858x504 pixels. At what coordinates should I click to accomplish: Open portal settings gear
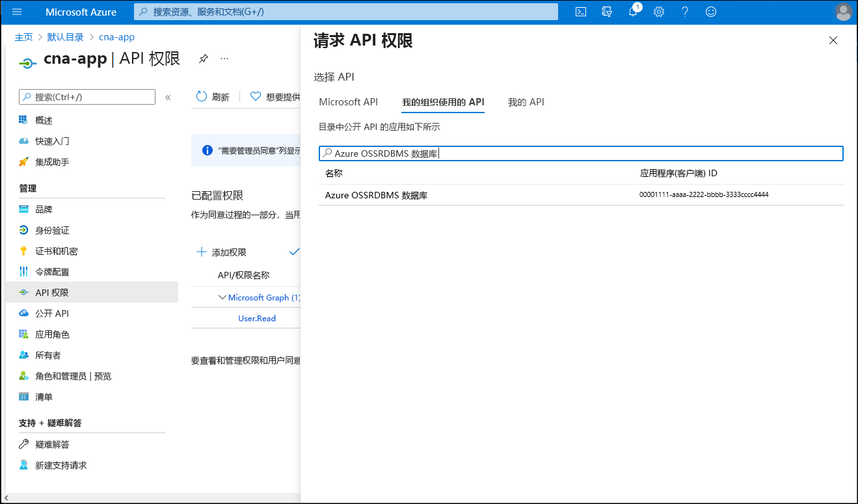tap(659, 12)
